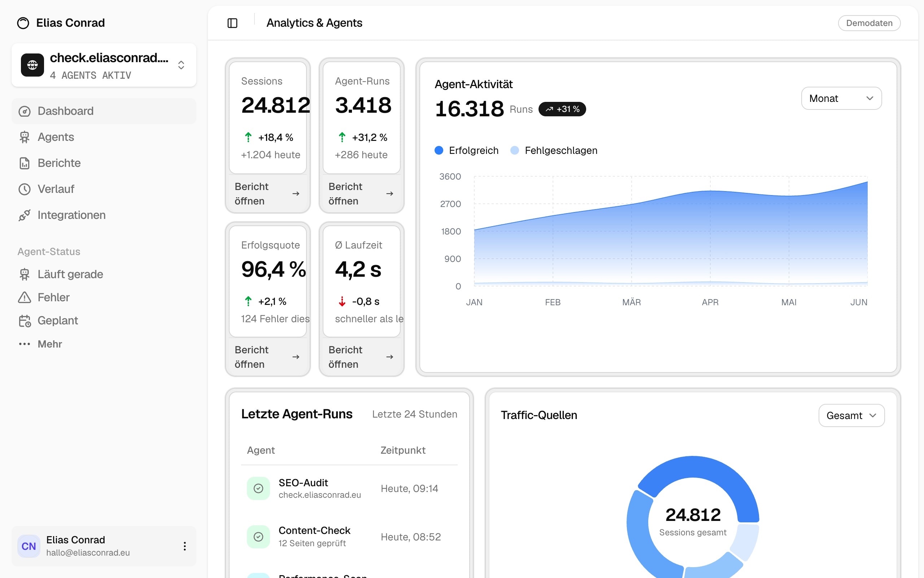Viewport: 924px width, 578px height.
Task: Click the check.eliasconrad globe site icon
Action: coord(32,65)
